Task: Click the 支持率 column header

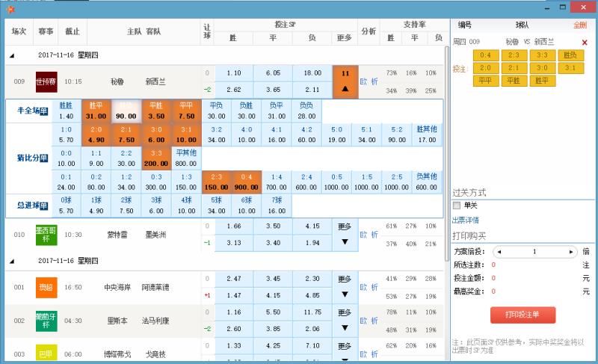Action: click(x=415, y=25)
